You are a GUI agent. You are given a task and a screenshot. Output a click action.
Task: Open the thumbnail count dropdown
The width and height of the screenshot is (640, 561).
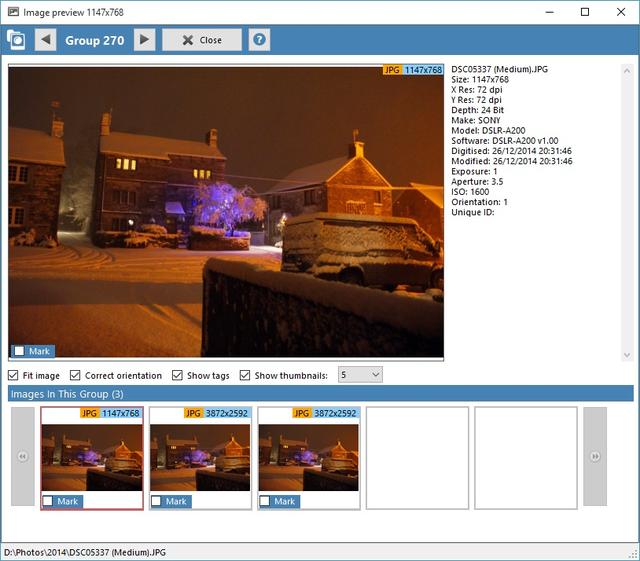coord(360,375)
